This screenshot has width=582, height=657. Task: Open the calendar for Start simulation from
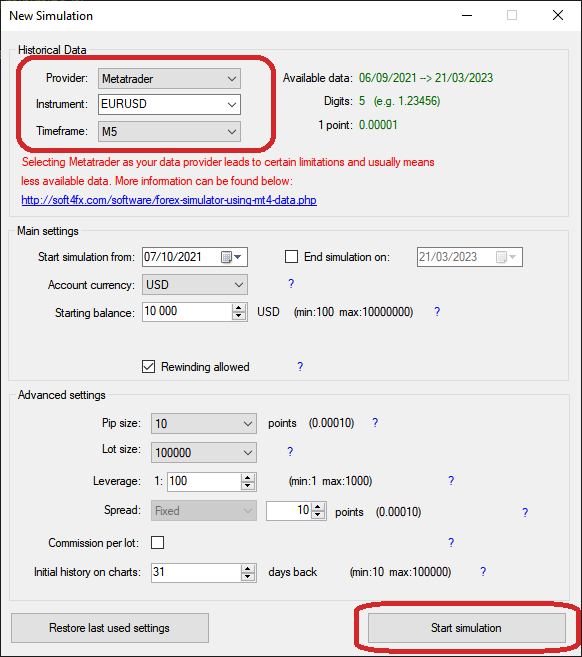click(x=231, y=257)
